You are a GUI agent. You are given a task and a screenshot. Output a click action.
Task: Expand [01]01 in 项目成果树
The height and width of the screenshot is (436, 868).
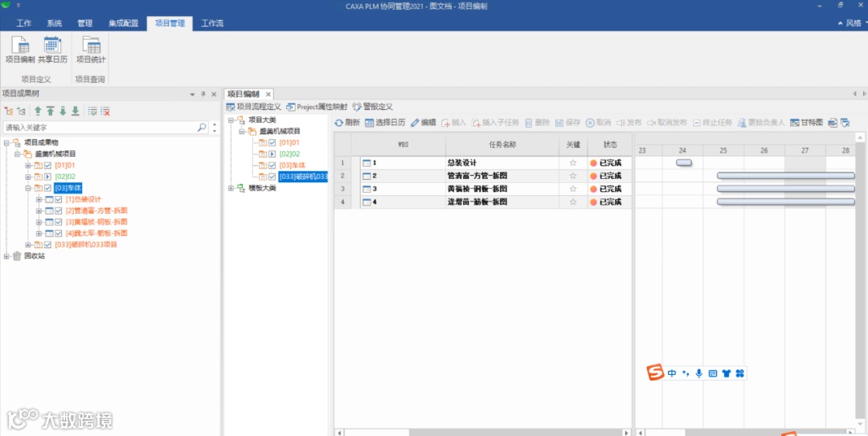click(28, 165)
